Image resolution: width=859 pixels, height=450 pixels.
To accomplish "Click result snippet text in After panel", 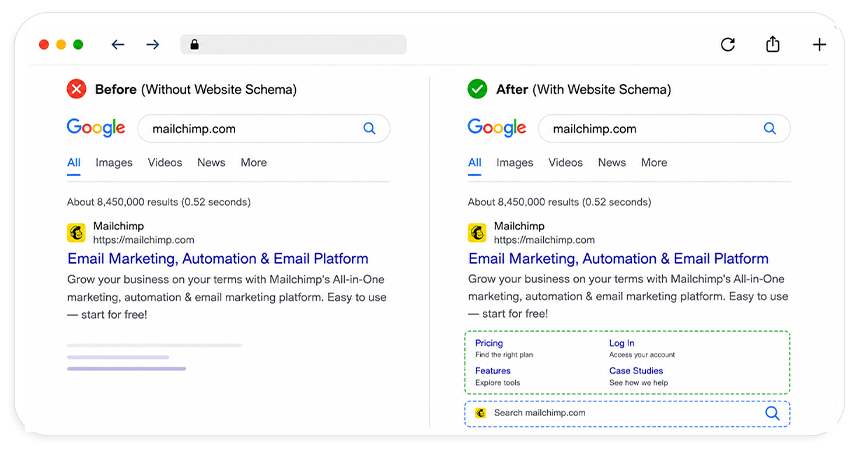I will 628,297.
